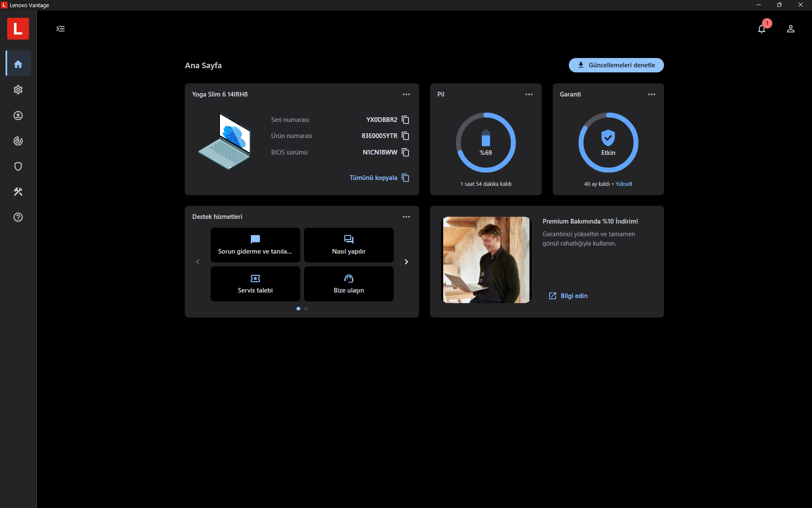This screenshot has width=812, height=508.
Task: Copy the Ürün numarası value
Action: 405,136
